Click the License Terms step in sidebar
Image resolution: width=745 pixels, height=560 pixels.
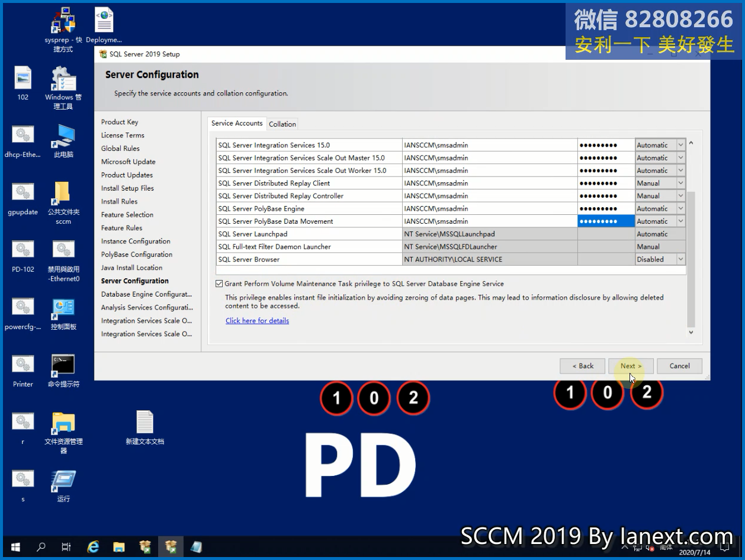click(123, 136)
